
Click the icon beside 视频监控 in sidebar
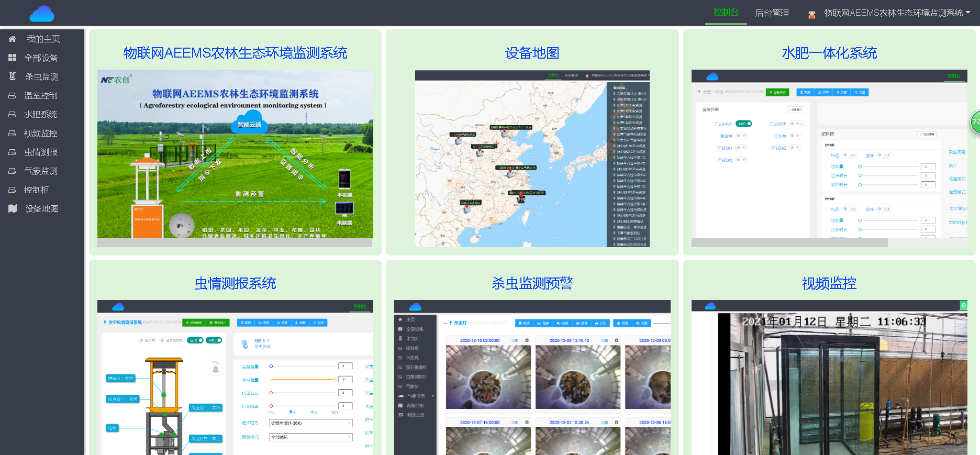(x=12, y=134)
